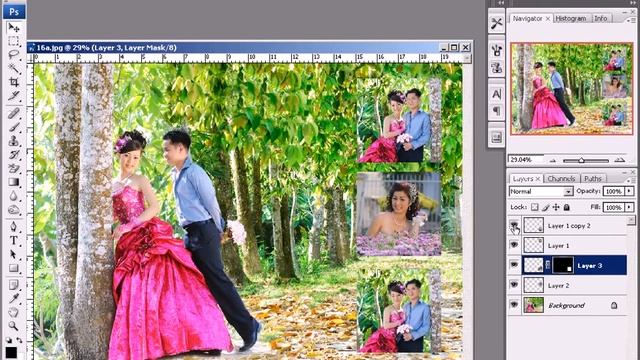Select the Pen tool
Viewport: 640px width, 360px height.
(x=13, y=227)
